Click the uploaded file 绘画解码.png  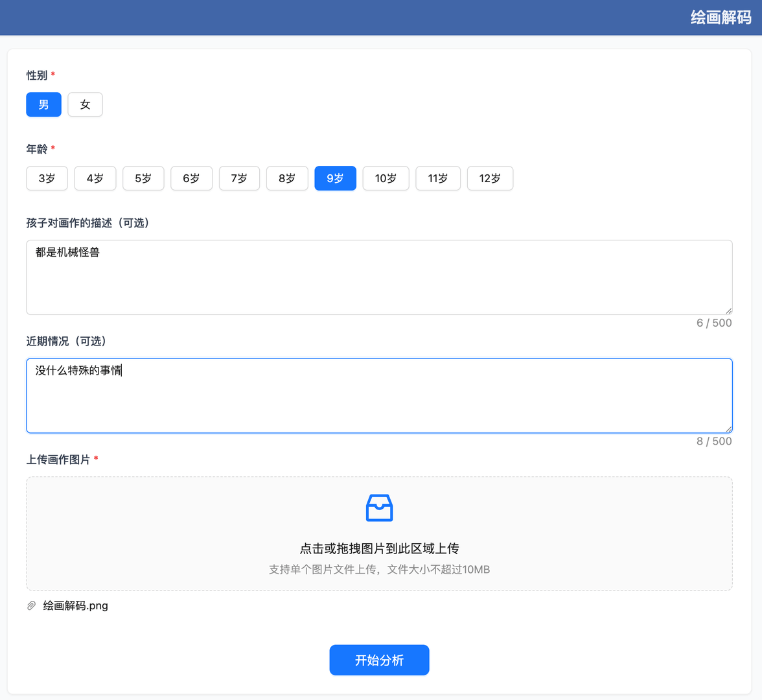tap(75, 605)
